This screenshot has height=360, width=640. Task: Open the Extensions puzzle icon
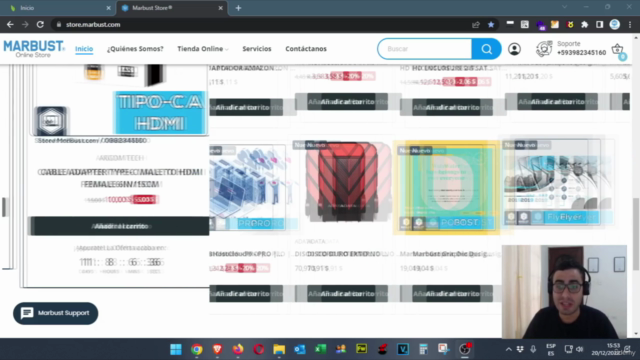pyautogui.click(x=584, y=24)
